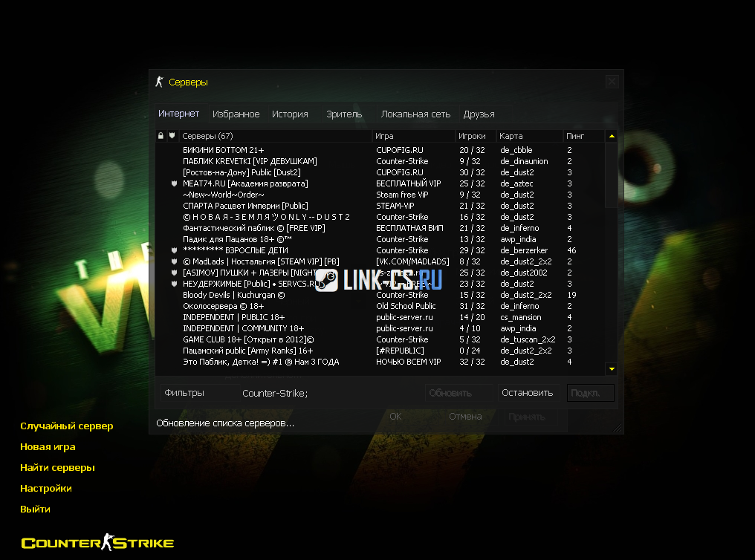Click the resize grip in the dialog corner
This screenshot has width=755, height=560.
617,427
